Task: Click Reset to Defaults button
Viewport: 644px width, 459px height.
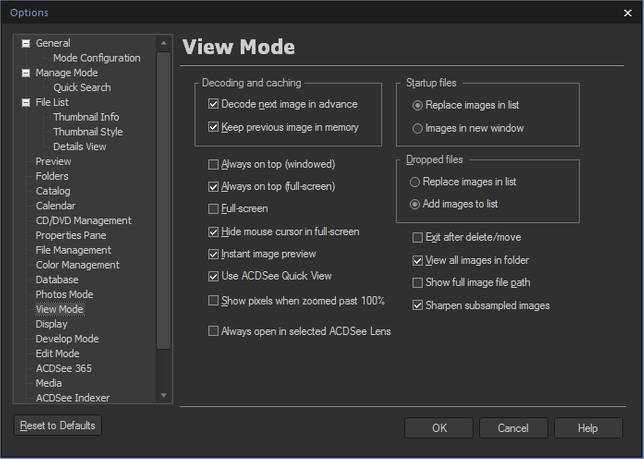Action: click(x=58, y=425)
